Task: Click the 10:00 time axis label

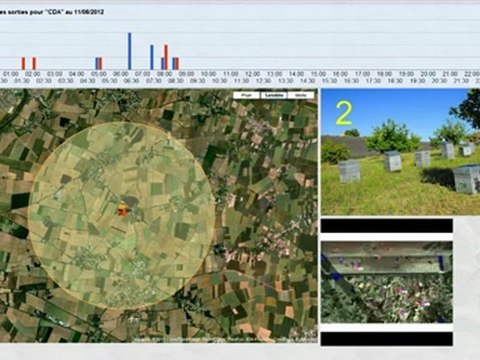Action: [208, 74]
